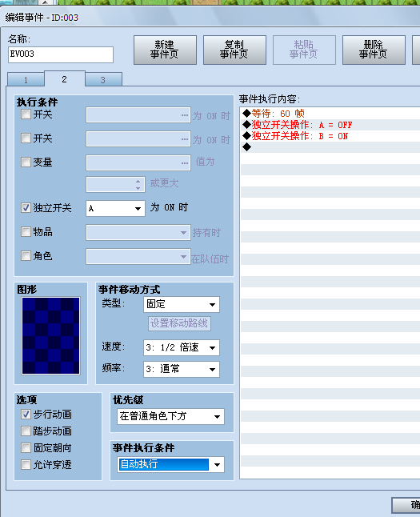
Task: Click the 复制事件页 button
Action: [x=234, y=50]
